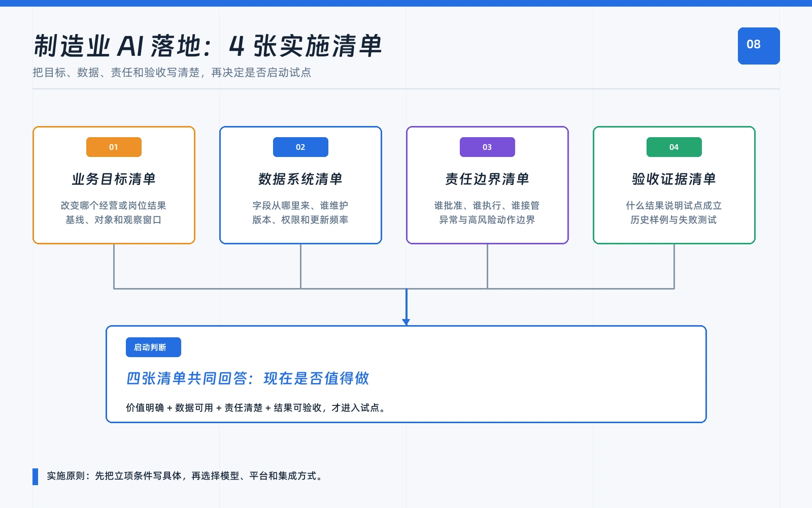Click the blue page number badge 08
The height and width of the screenshot is (508, 812).
[759, 46]
